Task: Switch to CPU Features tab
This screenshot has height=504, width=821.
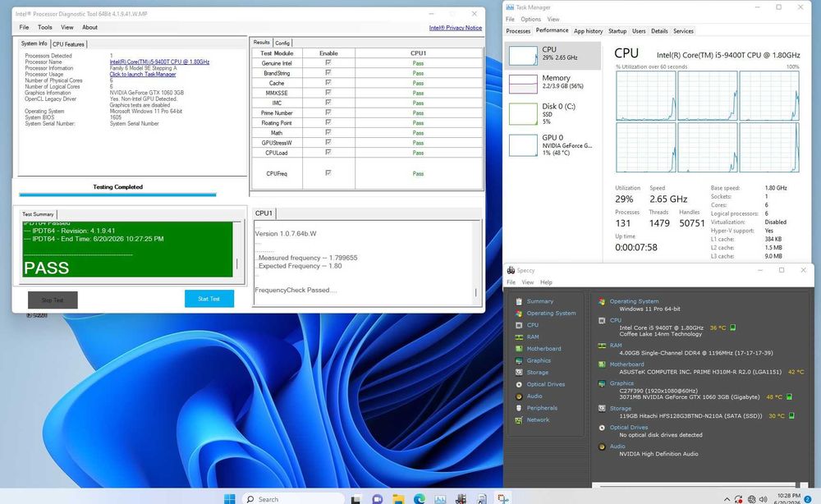Action: pos(69,44)
